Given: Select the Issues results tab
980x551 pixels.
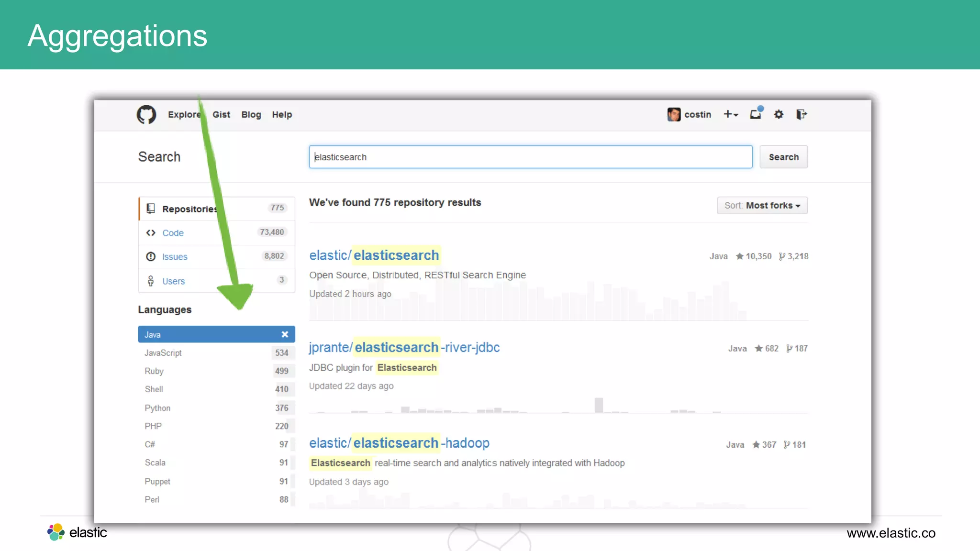Looking at the screenshot, I should coord(217,257).
